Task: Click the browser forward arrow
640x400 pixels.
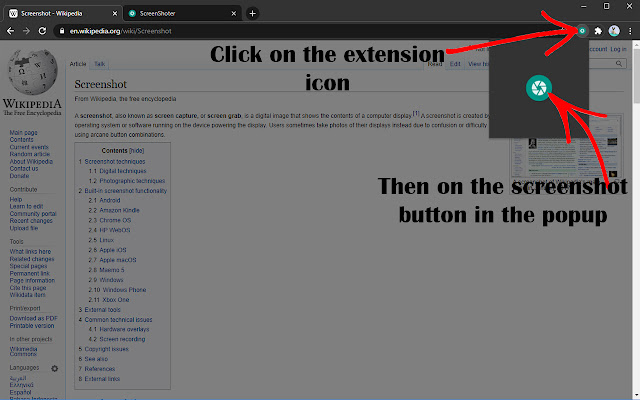Action: coord(26,31)
